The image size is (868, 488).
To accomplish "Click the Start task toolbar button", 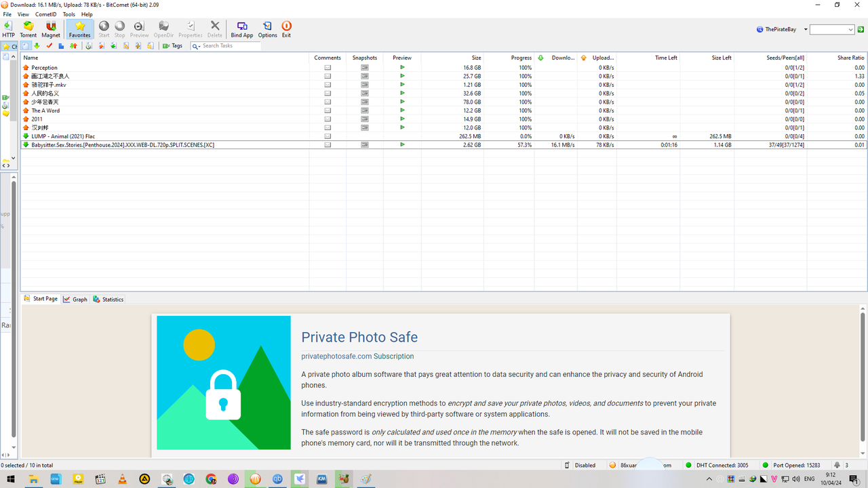I will [104, 29].
